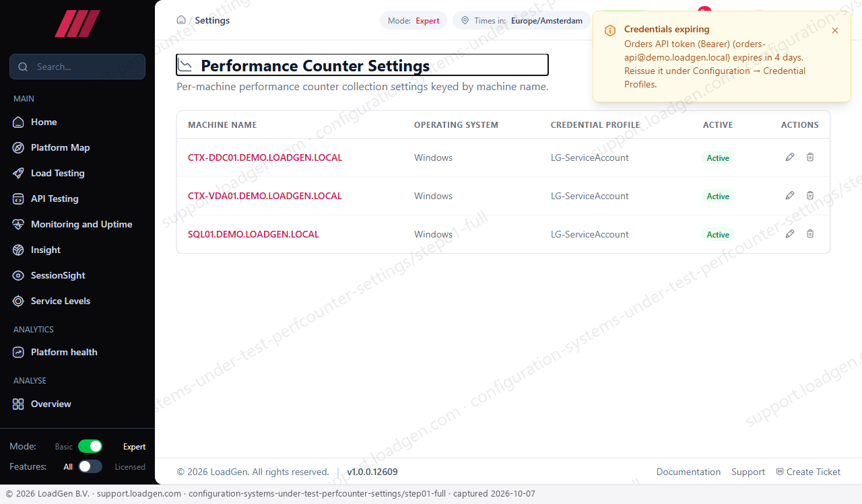Click the Operating System column header
The height and width of the screenshot is (504, 862).
click(x=456, y=124)
